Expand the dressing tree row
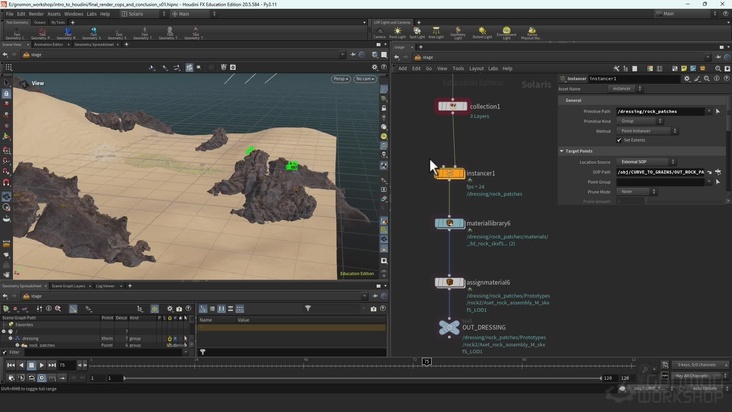This screenshot has height=412, width=732. pyautogui.click(x=10, y=338)
